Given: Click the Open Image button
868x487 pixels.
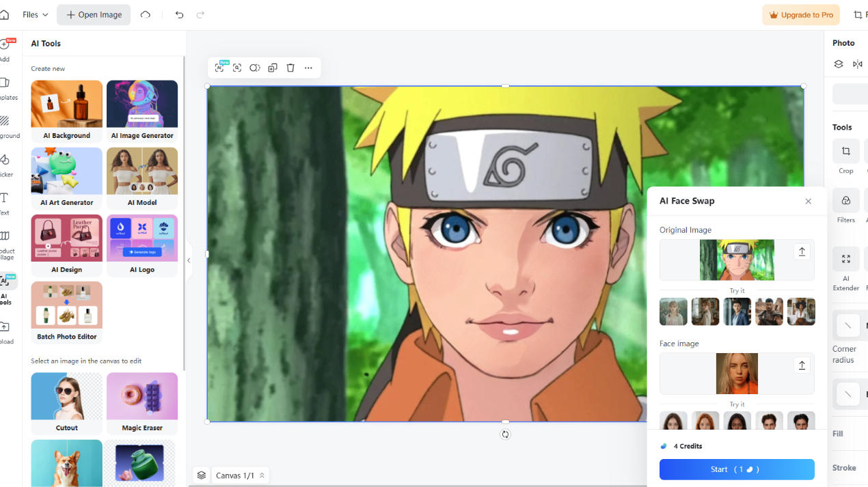Looking at the screenshot, I should [x=94, y=14].
